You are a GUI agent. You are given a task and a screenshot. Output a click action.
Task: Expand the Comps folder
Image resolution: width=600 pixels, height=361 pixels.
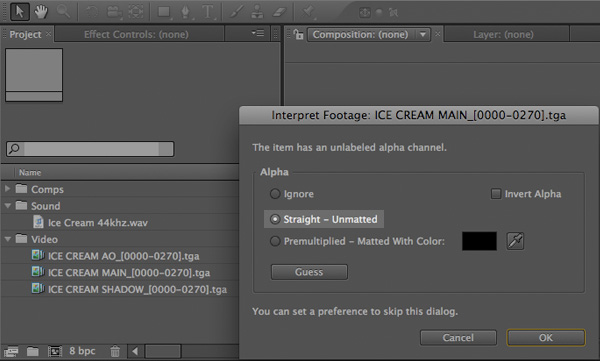[7, 189]
